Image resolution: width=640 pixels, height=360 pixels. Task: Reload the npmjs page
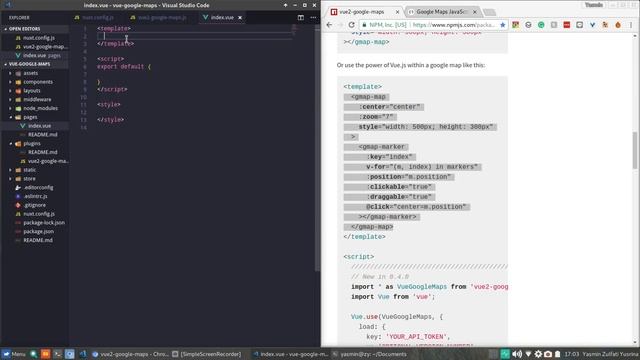351,25
